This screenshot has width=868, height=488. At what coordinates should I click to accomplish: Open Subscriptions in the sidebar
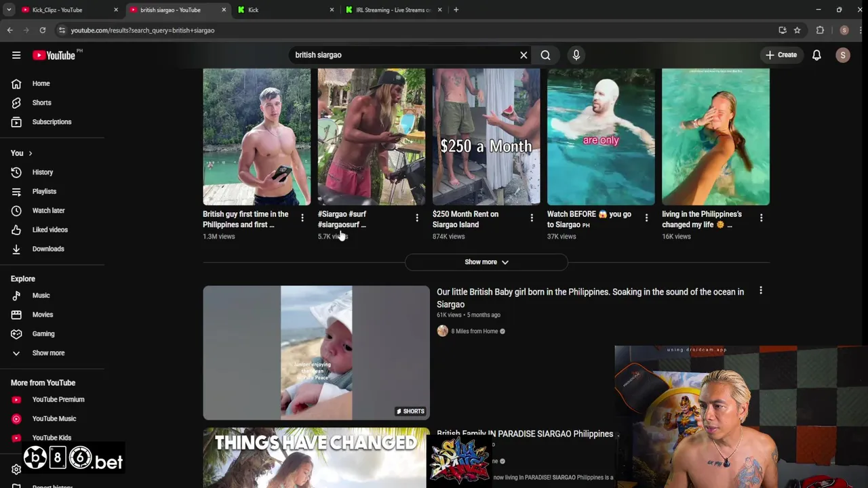point(52,122)
